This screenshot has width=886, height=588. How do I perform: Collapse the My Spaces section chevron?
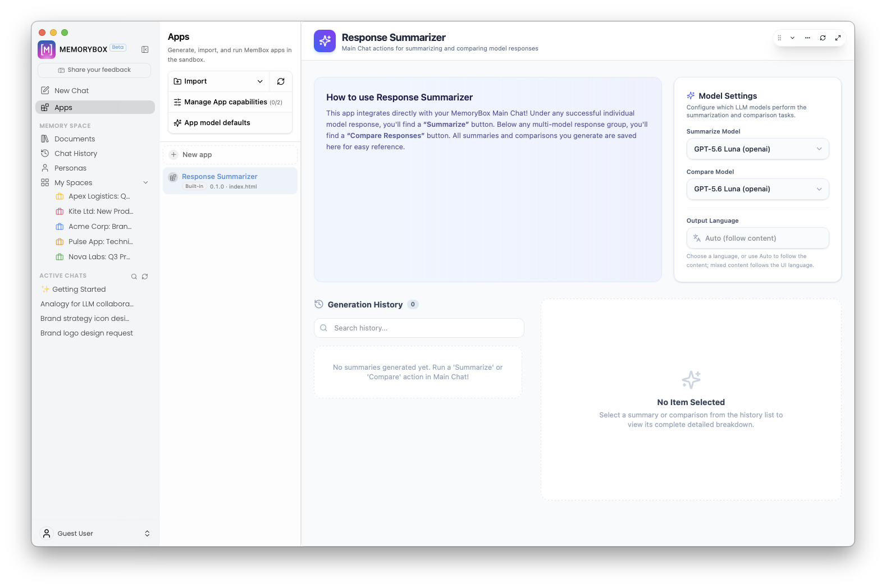145,183
